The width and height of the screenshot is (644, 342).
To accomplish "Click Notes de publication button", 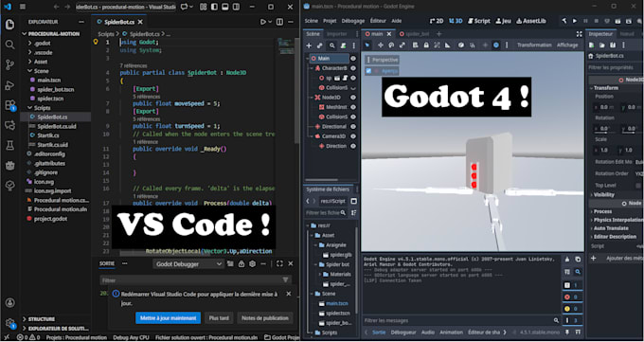I will click(265, 317).
